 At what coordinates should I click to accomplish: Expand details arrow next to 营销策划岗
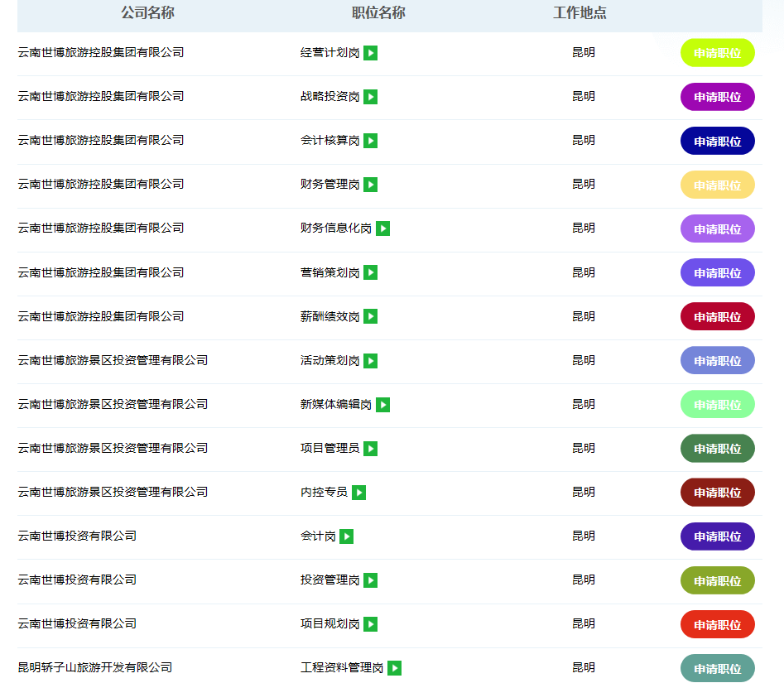(x=371, y=272)
